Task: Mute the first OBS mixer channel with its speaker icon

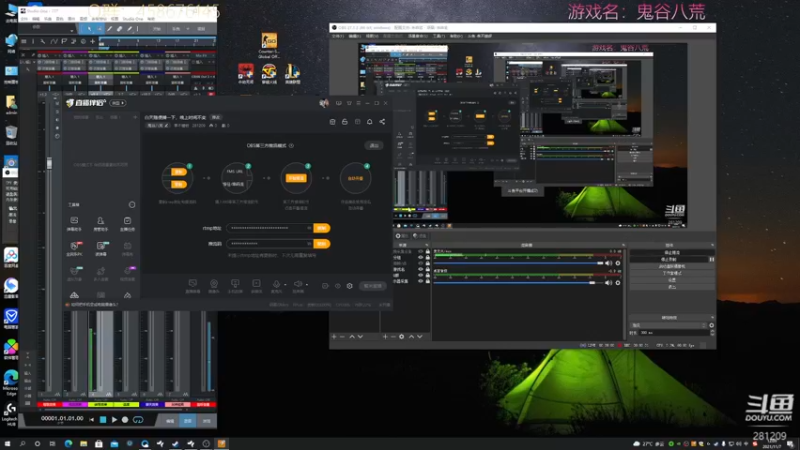Action: coord(608,263)
